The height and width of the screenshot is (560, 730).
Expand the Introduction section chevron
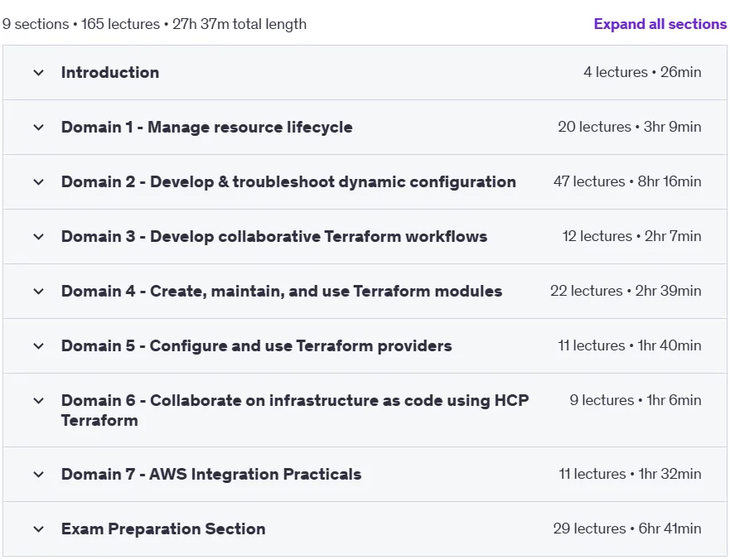39,73
